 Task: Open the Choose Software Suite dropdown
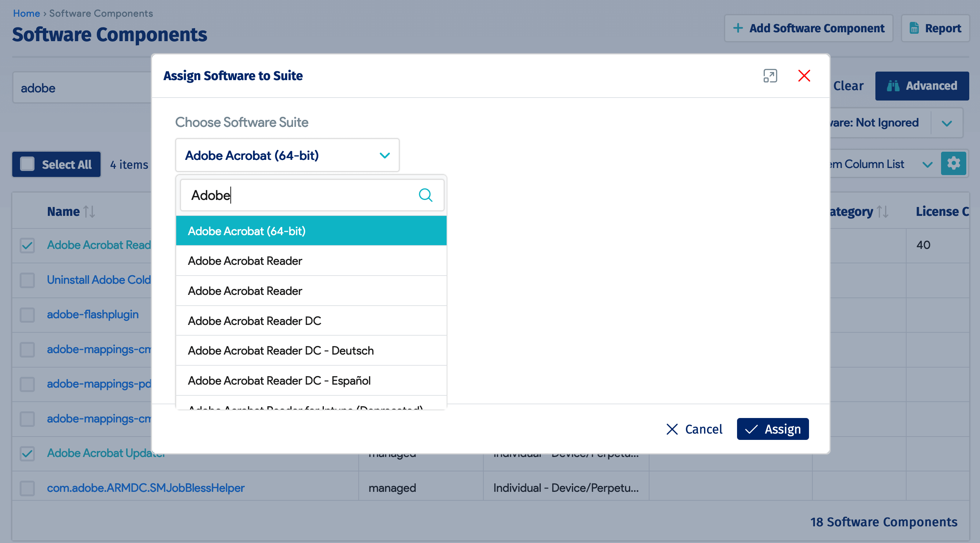point(385,155)
